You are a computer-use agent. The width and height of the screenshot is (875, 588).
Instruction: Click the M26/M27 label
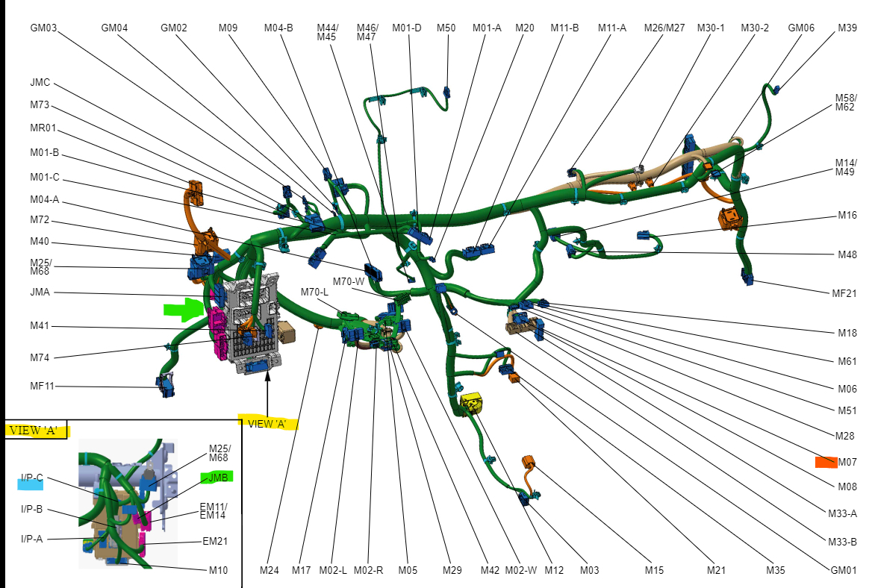tap(664, 28)
